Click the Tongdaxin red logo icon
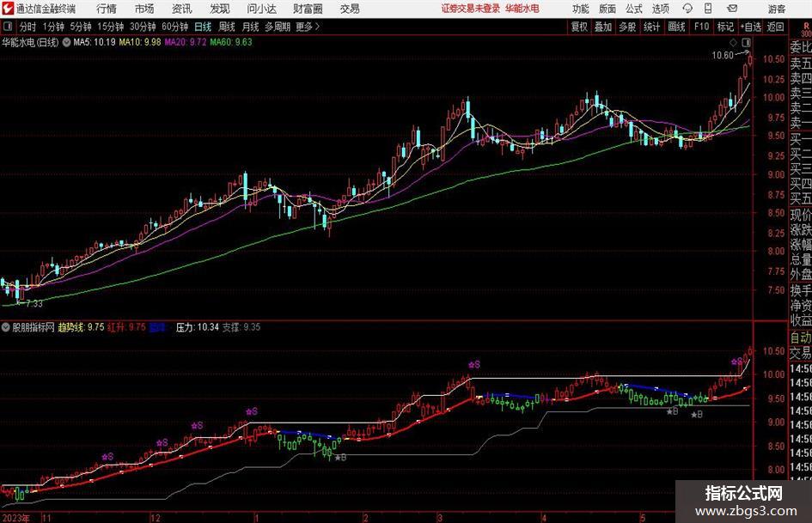The height and width of the screenshot is (523, 812). pos(8,9)
